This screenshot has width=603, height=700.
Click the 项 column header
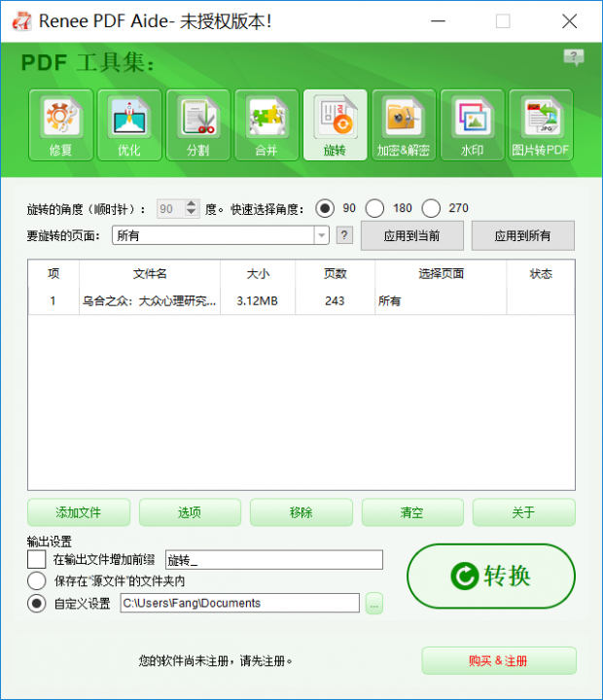pos(53,273)
